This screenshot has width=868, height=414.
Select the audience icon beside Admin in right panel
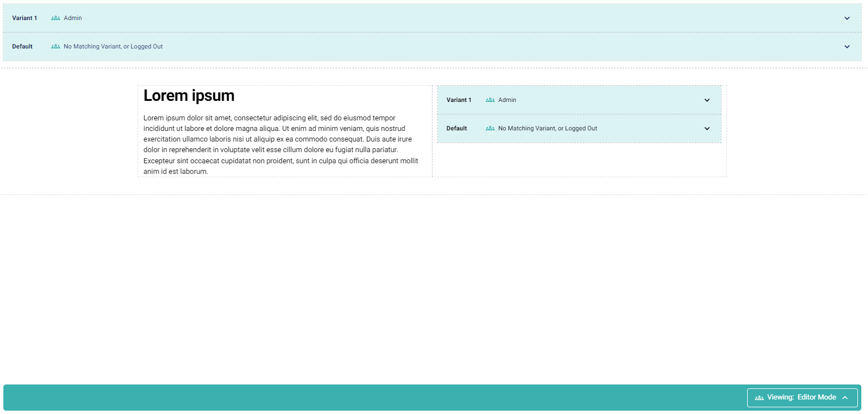(489, 100)
